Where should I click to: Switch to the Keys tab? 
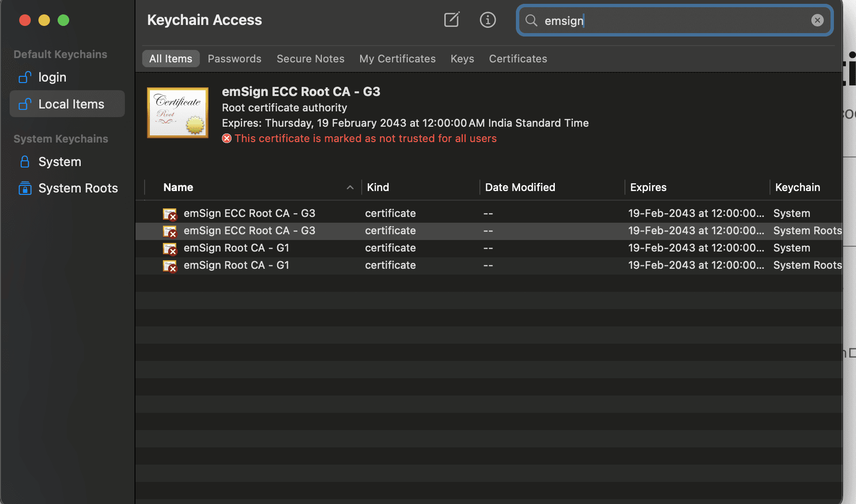coord(462,59)
